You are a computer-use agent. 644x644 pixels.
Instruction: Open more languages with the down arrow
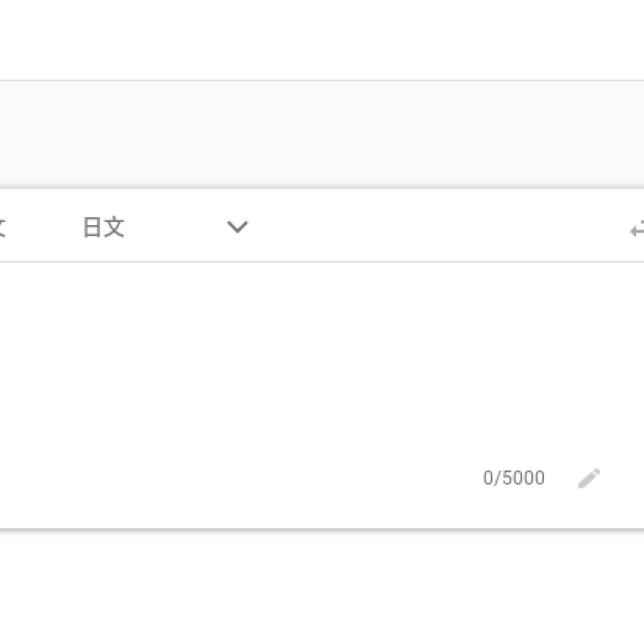pyautogui.click(x=237, y=227)
